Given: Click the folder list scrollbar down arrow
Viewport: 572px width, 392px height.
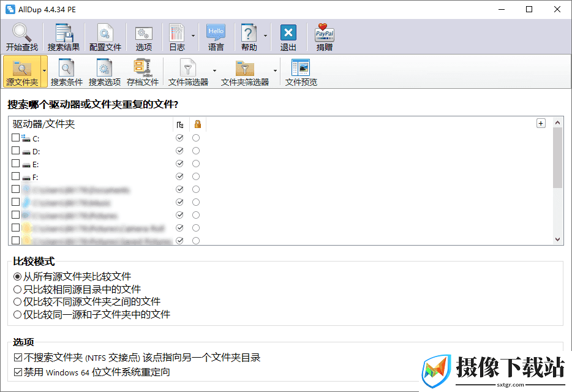Looking at the screenshot, I should tap(557, 239).
